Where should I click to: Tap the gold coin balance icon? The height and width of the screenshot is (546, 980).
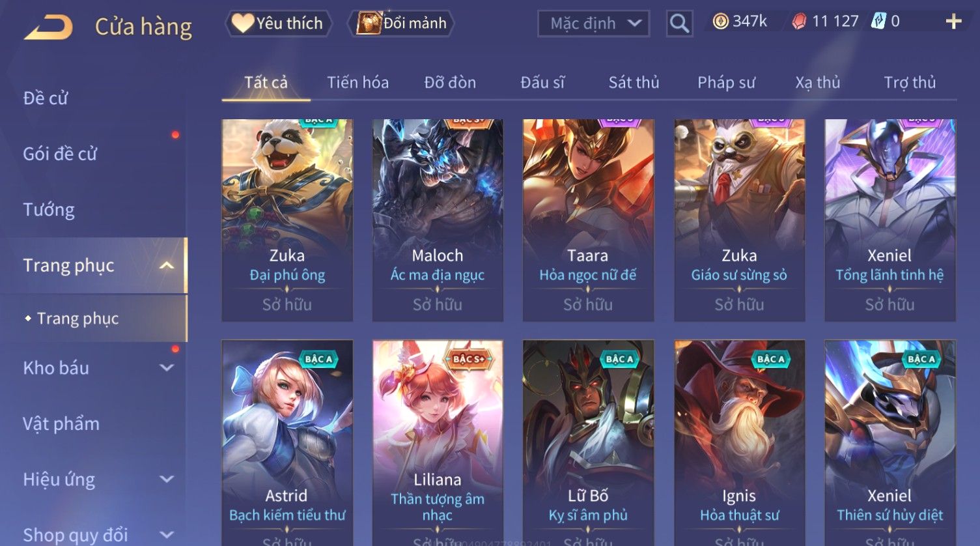pos(720,22)
